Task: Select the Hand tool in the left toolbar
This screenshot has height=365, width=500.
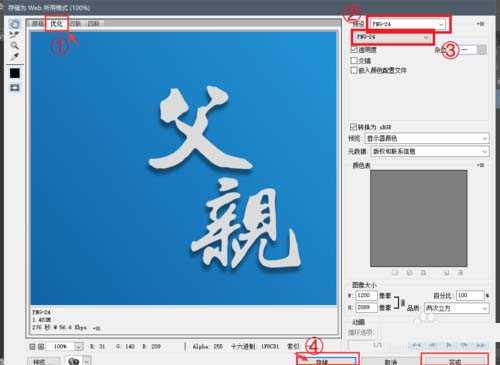Action: 14,24
